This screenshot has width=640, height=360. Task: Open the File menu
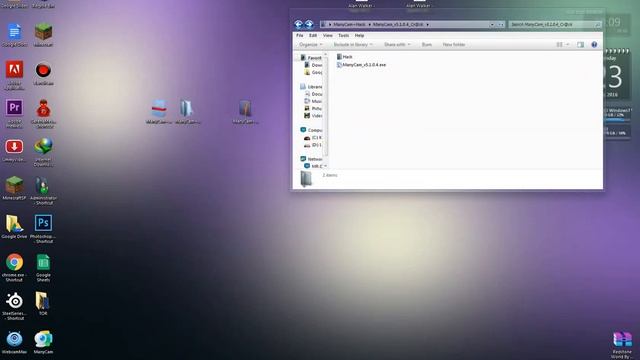[x=300, y=36]
